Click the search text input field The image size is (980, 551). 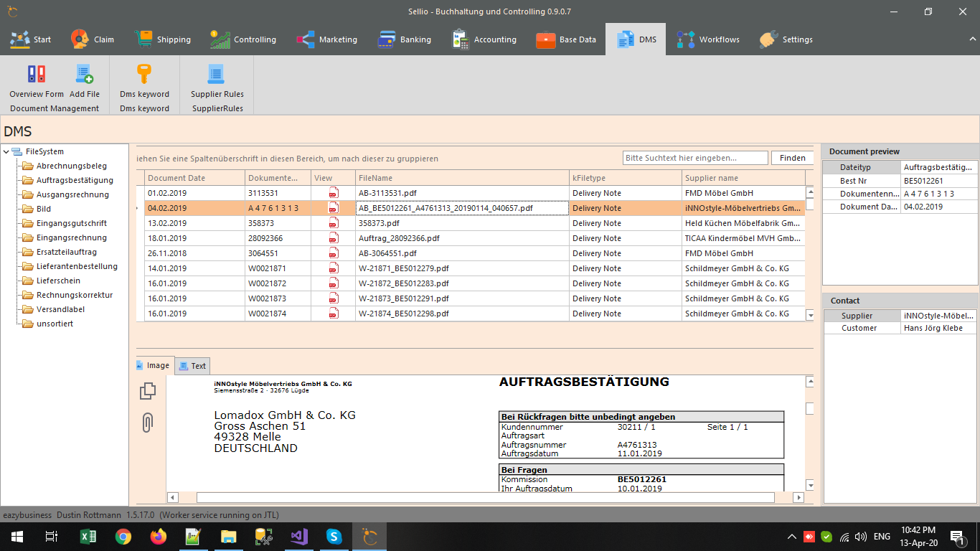pos(694,158)
